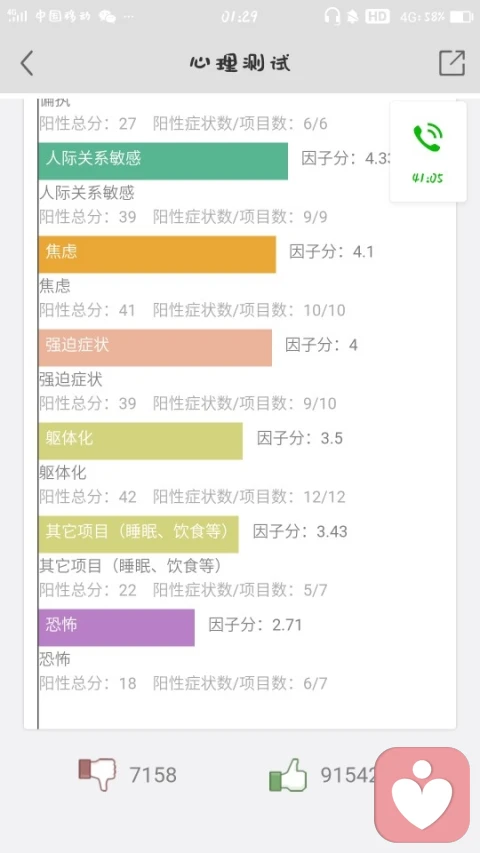Open the share/export icon

pyautogui.click(x=452, y=63)
